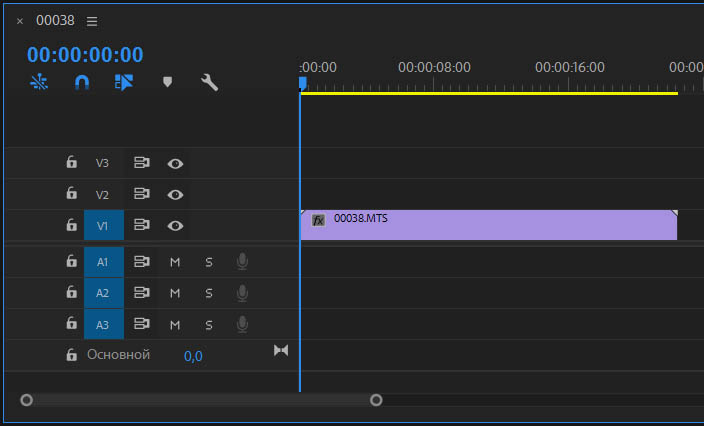The height and width of the screenshot is (426, 704).
Task: Add a marker with marker icon
Action: (x=167, y=82)
